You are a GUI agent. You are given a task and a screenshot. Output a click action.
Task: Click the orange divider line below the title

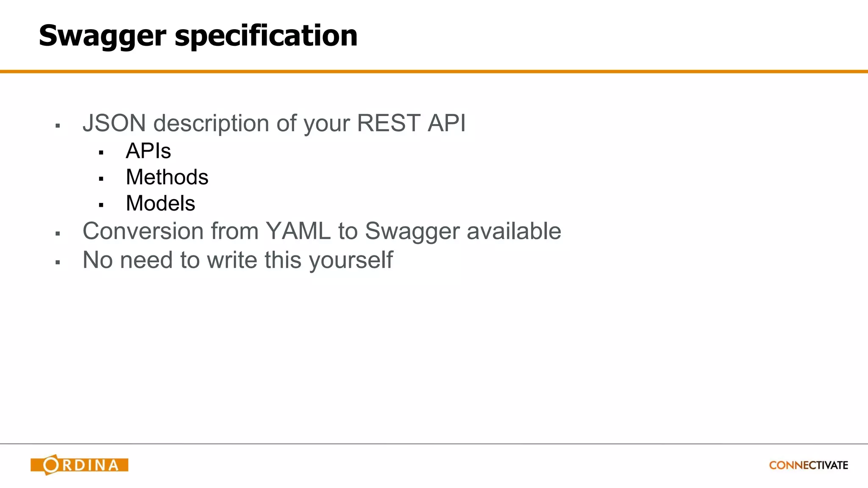pyautogui.click(x=434, y=72)
